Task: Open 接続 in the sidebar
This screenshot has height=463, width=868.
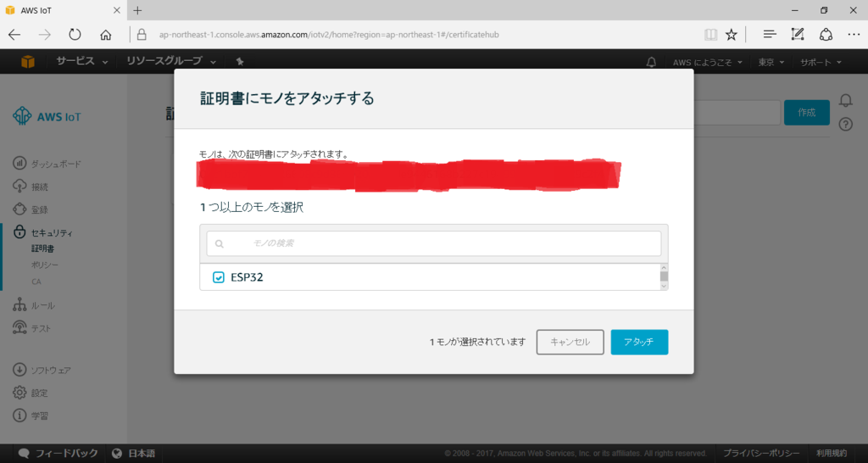Action: point(31,187)
